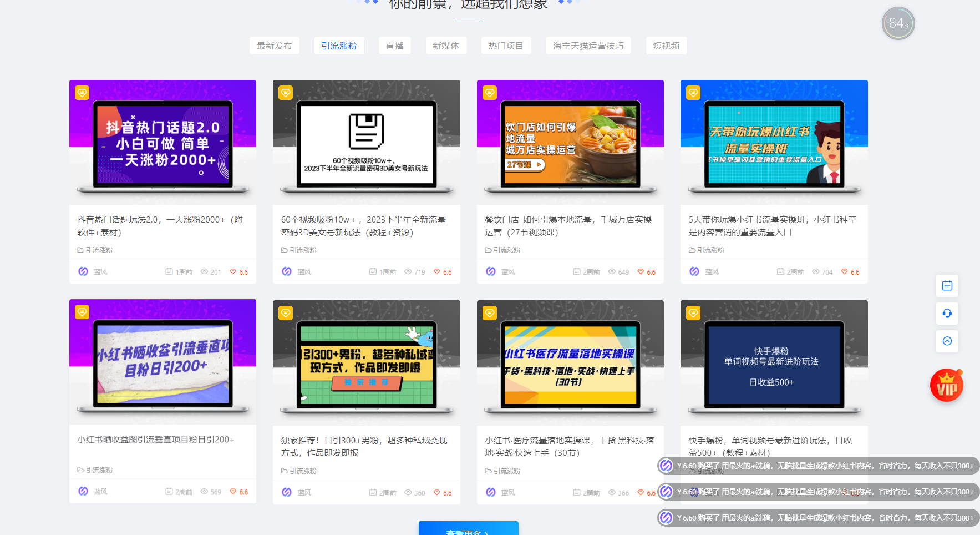Click VIP diamond badge on 小红书医疗流量 card
This screenshot has width=980, height=535.
490,313
